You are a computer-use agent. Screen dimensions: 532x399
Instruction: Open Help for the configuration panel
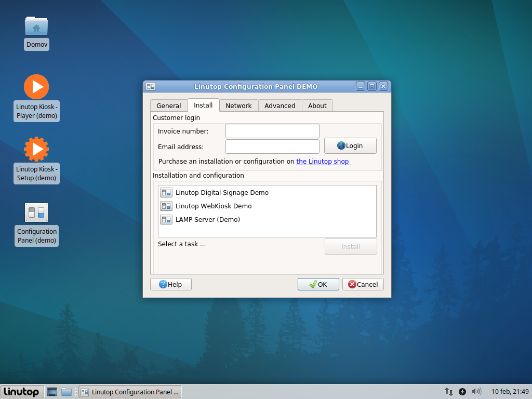click(170, 284)
